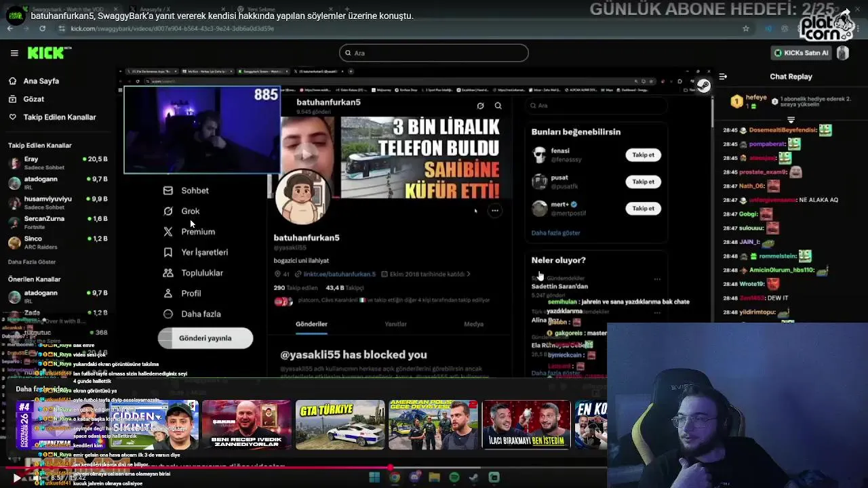Go to Ana Sayfa in Kick sidebar
This screenshot has width=868, height=488.
34,81
